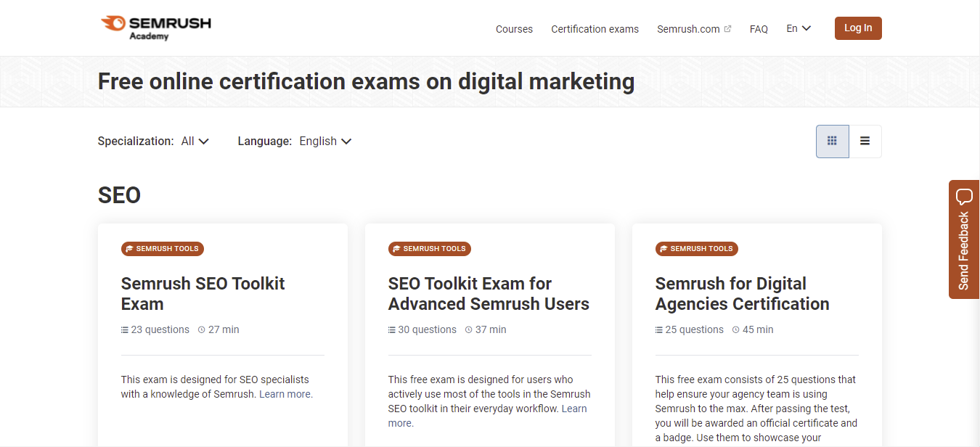Screen dimensions: 980x447
Task: Switch to grid view icon
Action: 833,141
